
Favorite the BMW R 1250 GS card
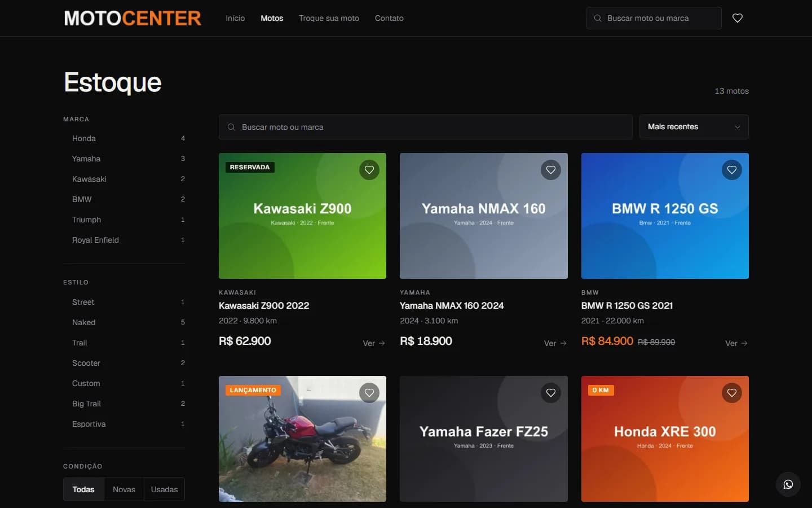point(732,170)
